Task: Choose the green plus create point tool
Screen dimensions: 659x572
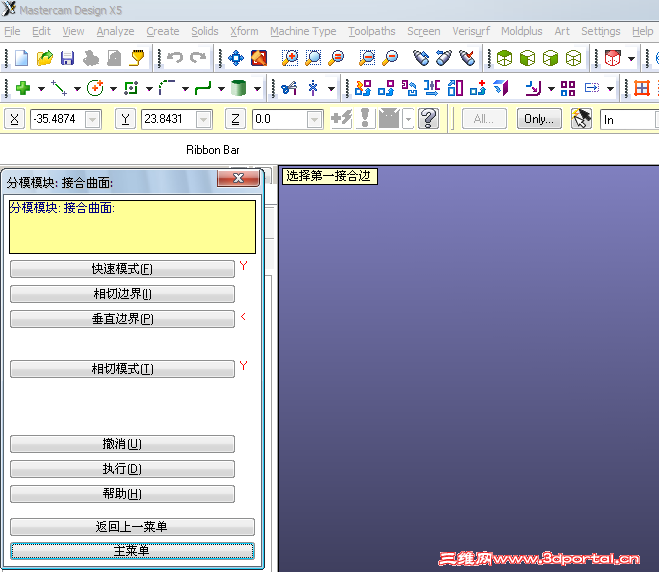Action: tap(23, 88)
